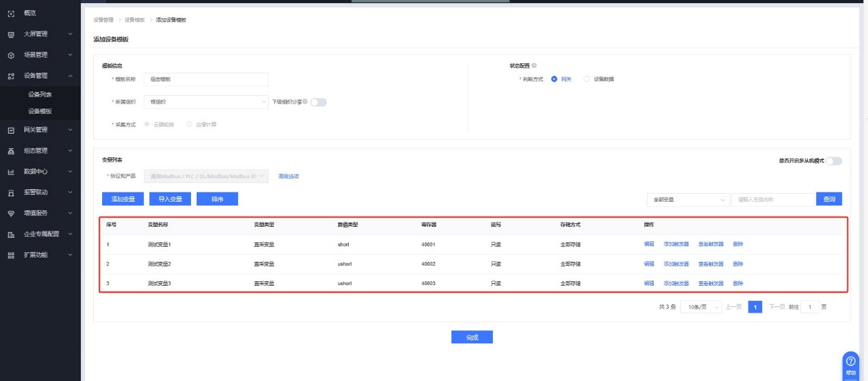
Task: Click the 添加变量 button
Action: (123, 199)
